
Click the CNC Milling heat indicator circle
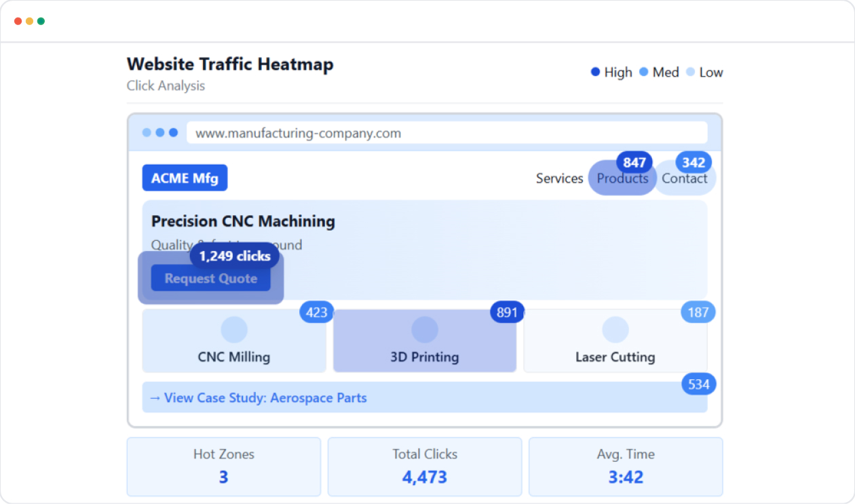(x=234, y=329)
